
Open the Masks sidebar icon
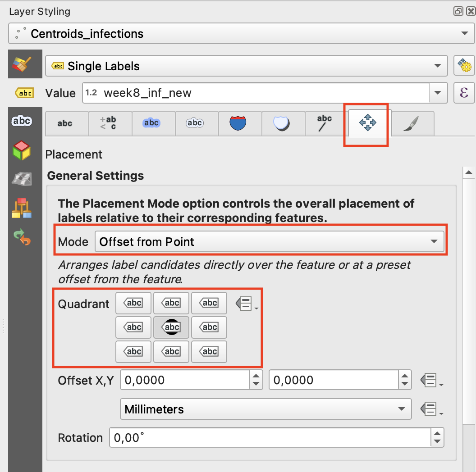21,122
